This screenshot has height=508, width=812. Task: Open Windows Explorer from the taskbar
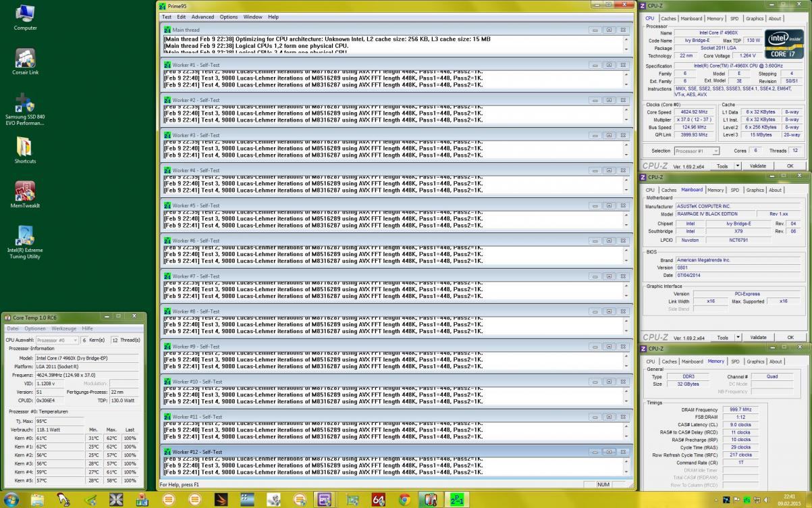[38, 500]
